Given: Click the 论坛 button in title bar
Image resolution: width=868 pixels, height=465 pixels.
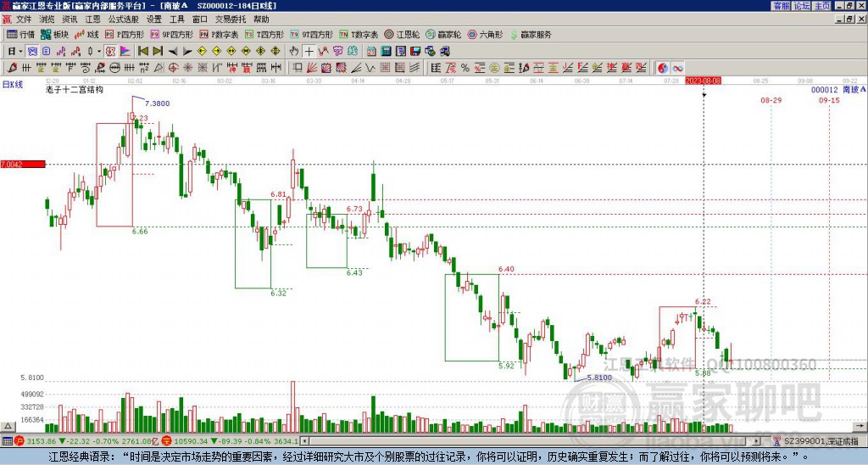Looking at the screenshot, I should 801,6.
